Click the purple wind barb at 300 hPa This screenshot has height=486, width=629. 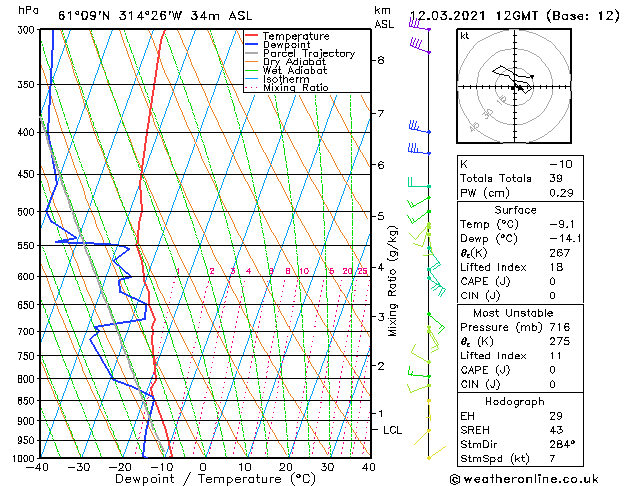click(x=419, y=25)
